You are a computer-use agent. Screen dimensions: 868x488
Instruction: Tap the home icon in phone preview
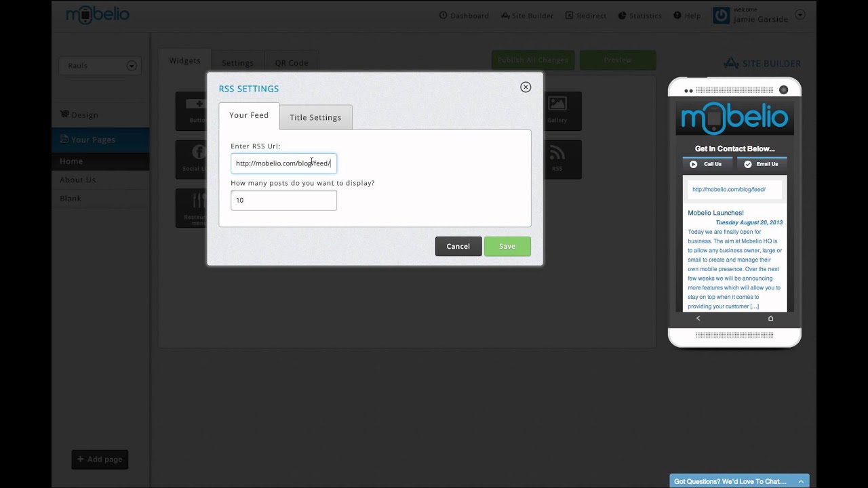pos(770,319)
